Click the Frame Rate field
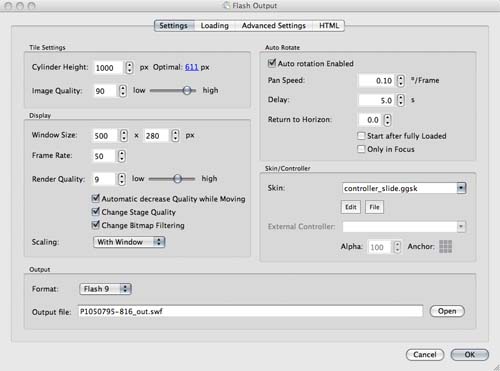Screen dimensions: 500x371 point(103,156)
